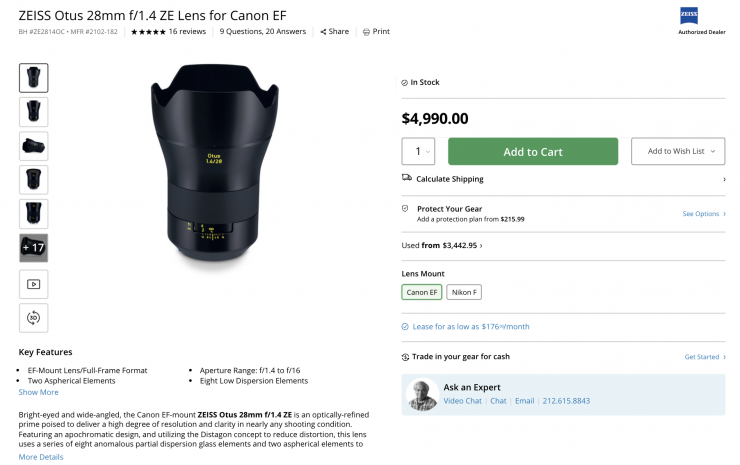Click the five-star rating icons
This screenshot has width=740, height=465.
pos(148,31)
